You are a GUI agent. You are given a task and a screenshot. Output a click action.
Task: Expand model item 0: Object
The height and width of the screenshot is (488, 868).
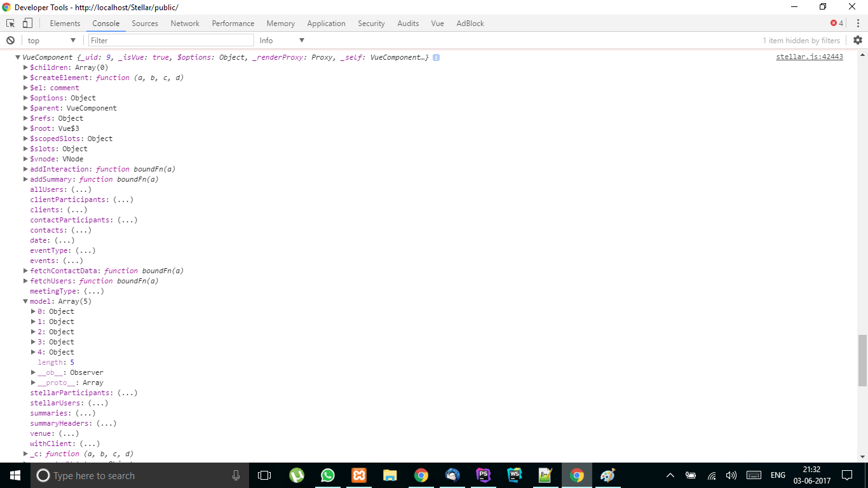33,311
